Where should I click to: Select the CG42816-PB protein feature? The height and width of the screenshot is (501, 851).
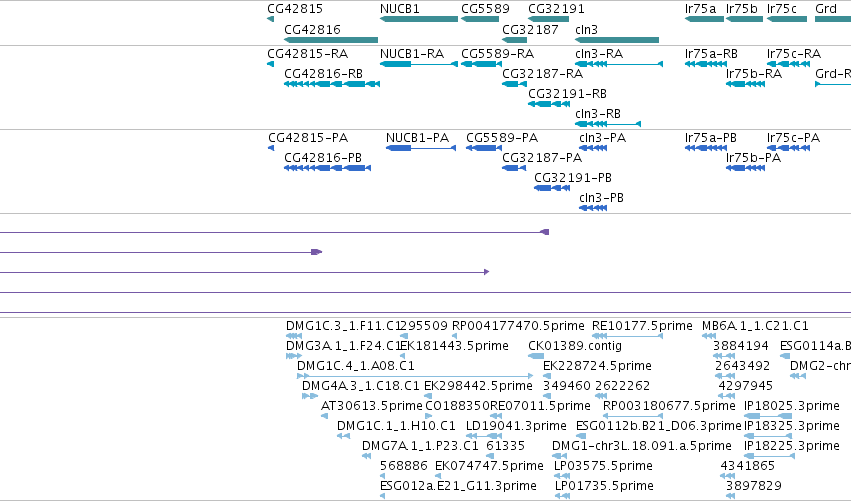coord(327,168)
